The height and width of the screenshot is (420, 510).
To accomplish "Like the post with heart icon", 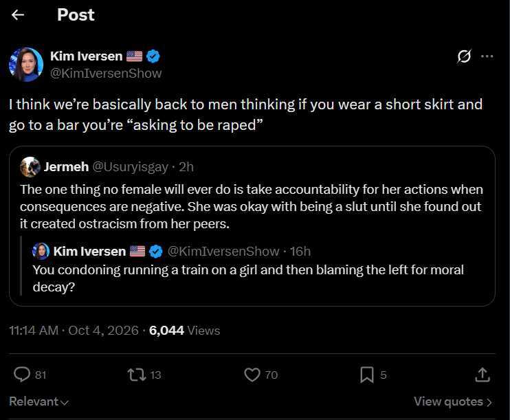I will click(252, 375).
